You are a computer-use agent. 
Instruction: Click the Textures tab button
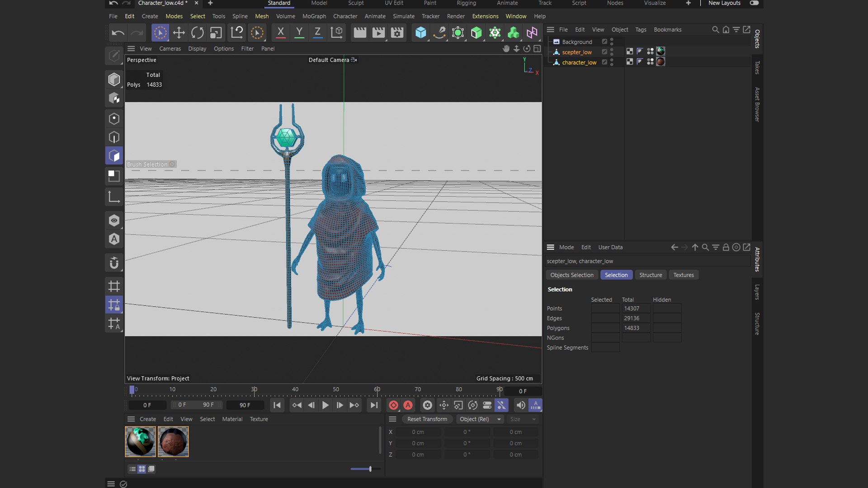684,275
